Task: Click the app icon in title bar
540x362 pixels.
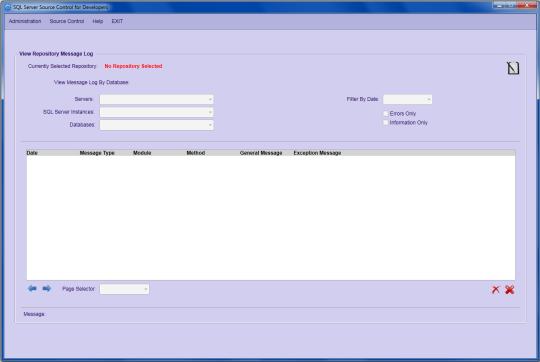Action: point(8,7)
